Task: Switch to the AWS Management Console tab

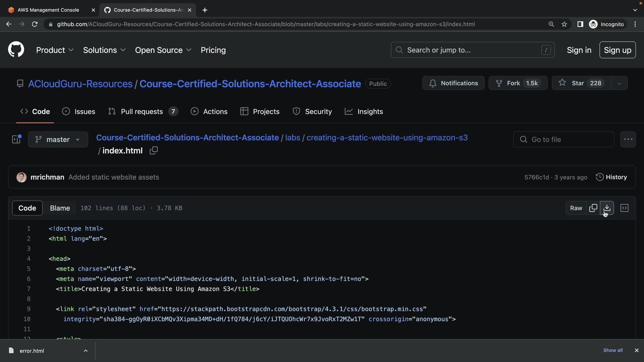Action: pos(48,10)
